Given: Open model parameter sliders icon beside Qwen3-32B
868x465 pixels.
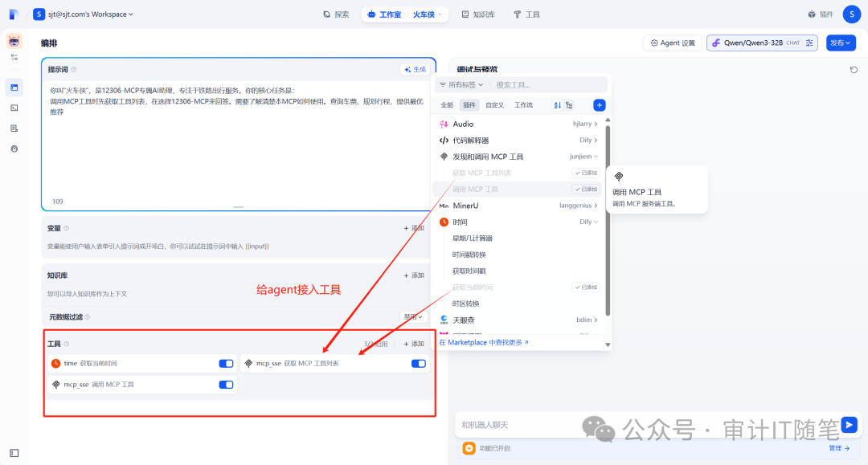Looking at the screenshot, I should (x=809, y=43).
